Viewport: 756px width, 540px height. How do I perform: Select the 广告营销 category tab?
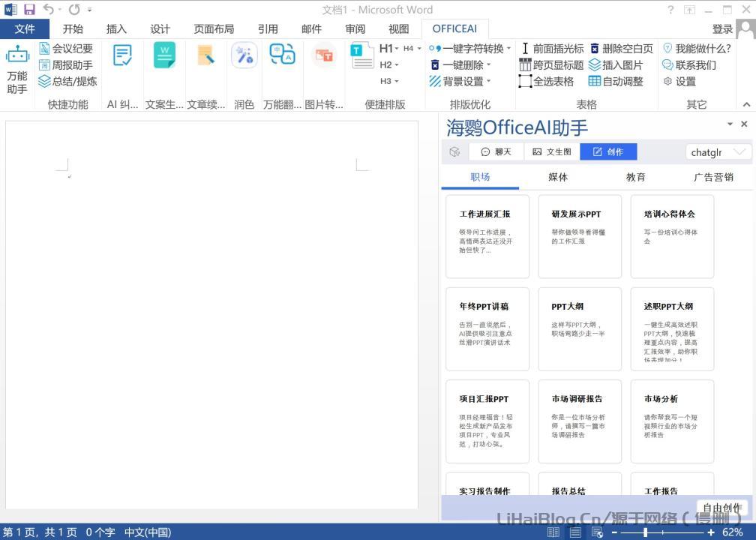click(x=713, y=177)
